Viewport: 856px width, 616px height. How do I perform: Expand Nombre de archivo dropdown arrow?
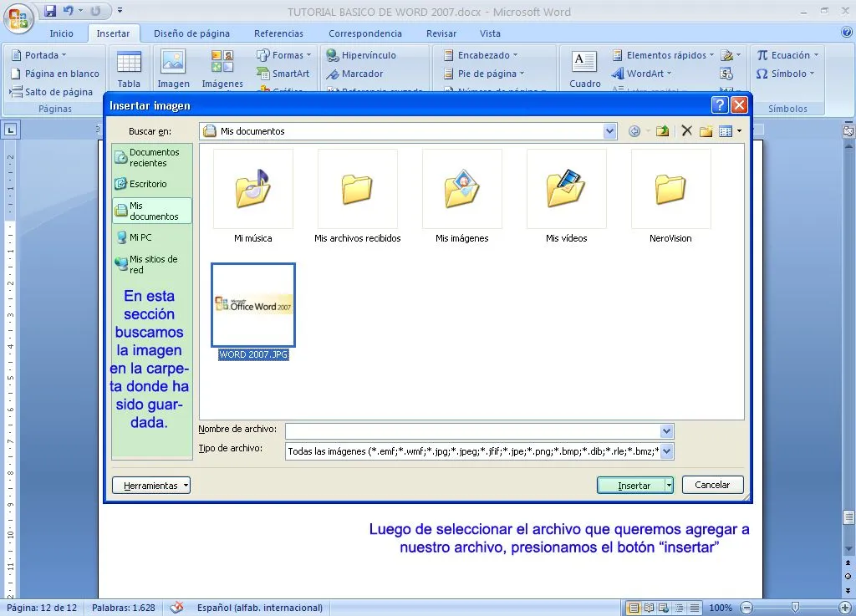click(x=666, y=431)
